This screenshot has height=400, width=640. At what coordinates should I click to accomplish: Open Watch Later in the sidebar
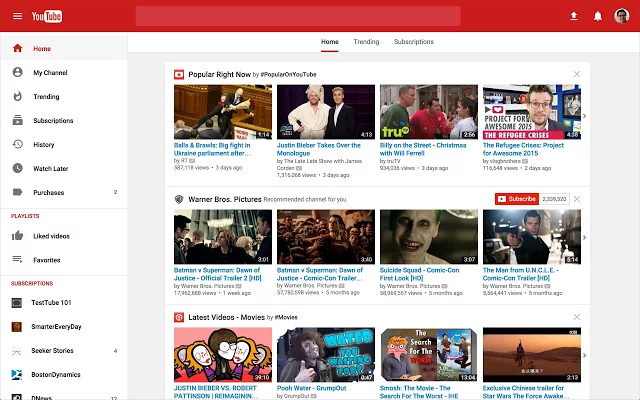[64, 168]
